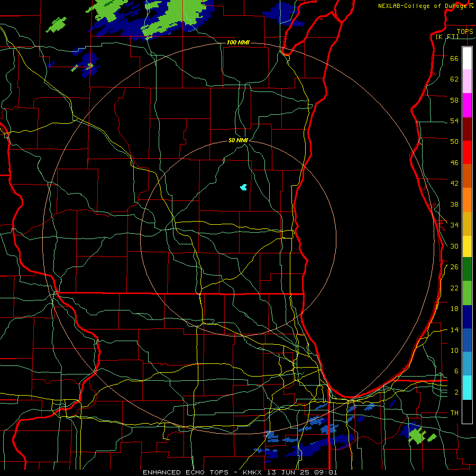Select the medium blue legend swatch beside 10
This screenshot has width=476, height=476.
click(x=467, y=340)
